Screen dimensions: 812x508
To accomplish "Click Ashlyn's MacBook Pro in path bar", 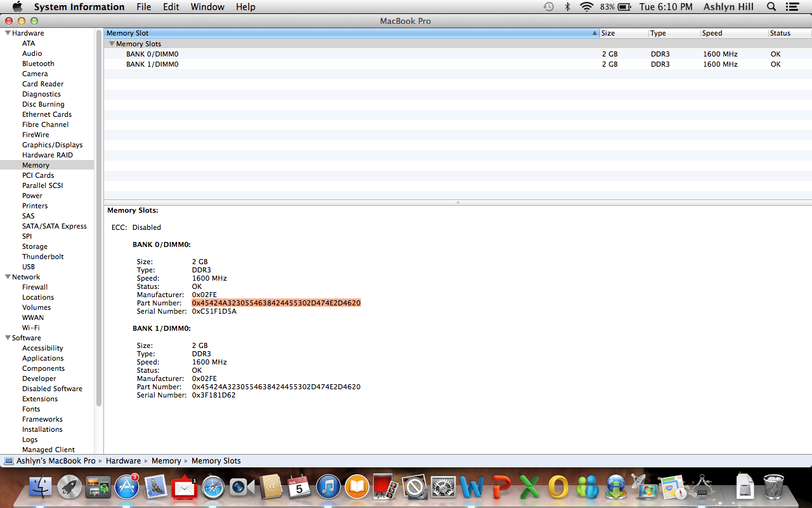I will (x=50, y=461).
